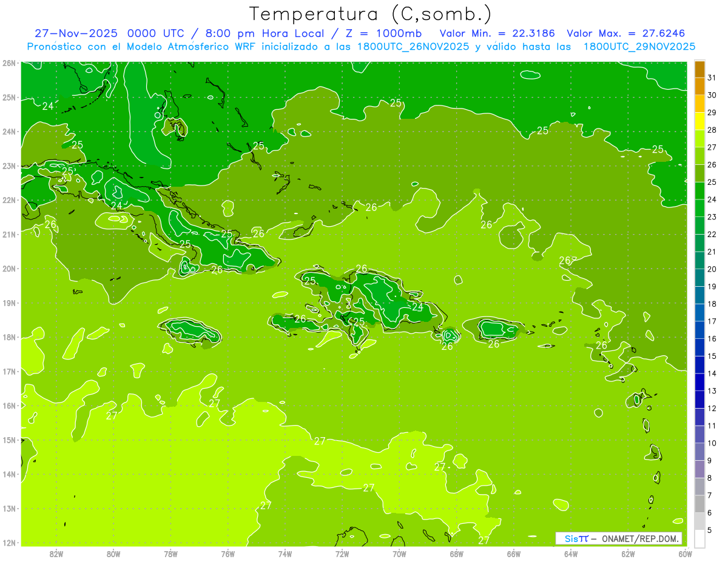728x562 pixels.
Task: Pick the dark orange swatch above legend 31
Action: pos(699,69)
